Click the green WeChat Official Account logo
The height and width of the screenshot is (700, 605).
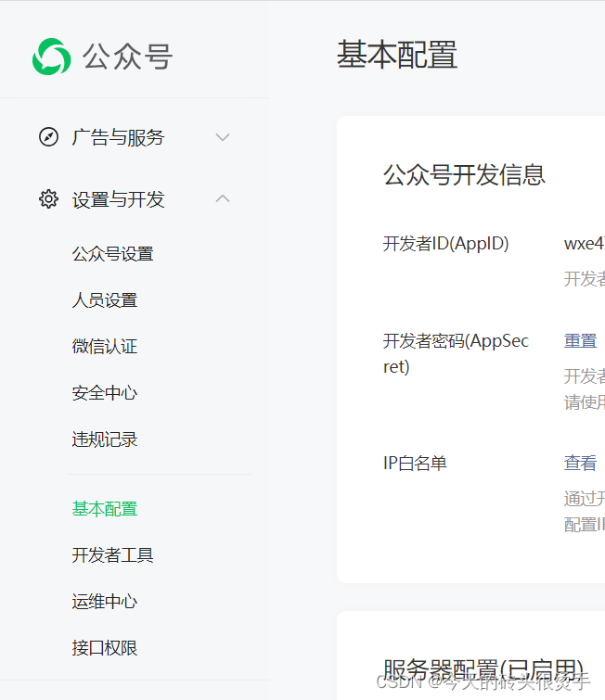[52, 57]
